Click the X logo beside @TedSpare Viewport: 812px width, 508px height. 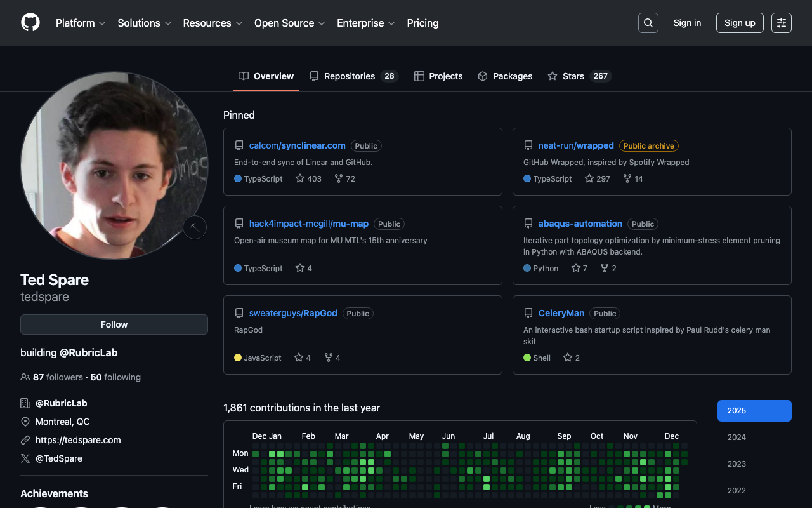pos(25,458)
